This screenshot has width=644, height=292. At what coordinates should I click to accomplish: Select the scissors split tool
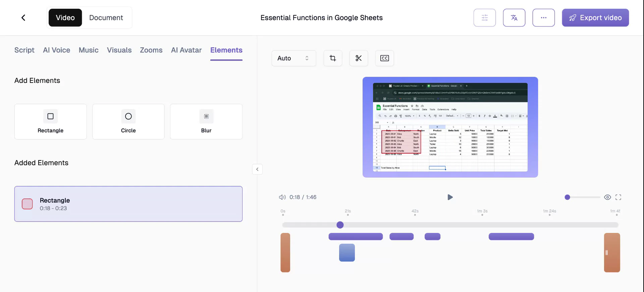point(359,58)
